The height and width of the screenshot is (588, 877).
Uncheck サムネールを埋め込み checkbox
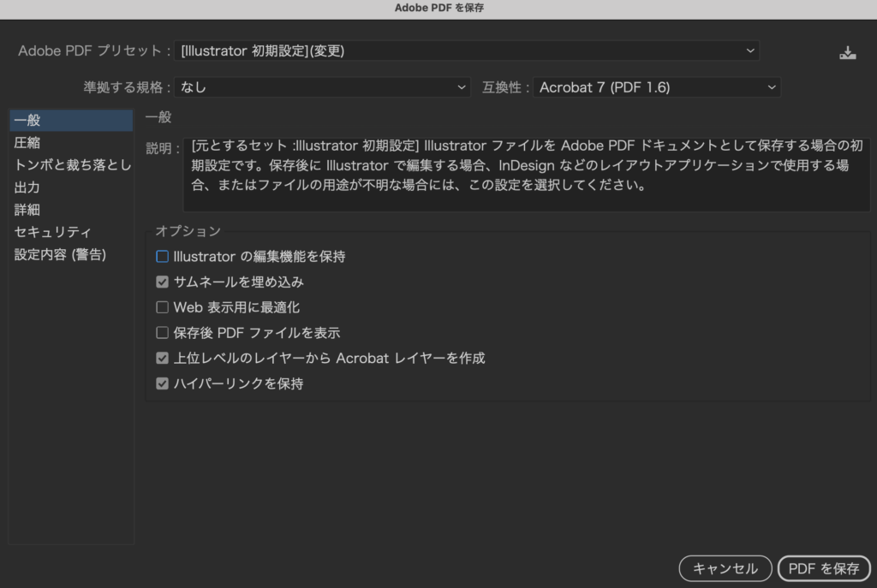coord(162,282)
